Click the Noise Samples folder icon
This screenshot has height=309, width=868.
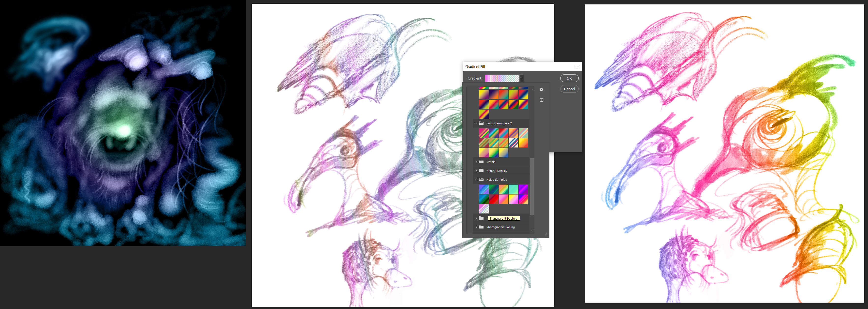(481, 179)
